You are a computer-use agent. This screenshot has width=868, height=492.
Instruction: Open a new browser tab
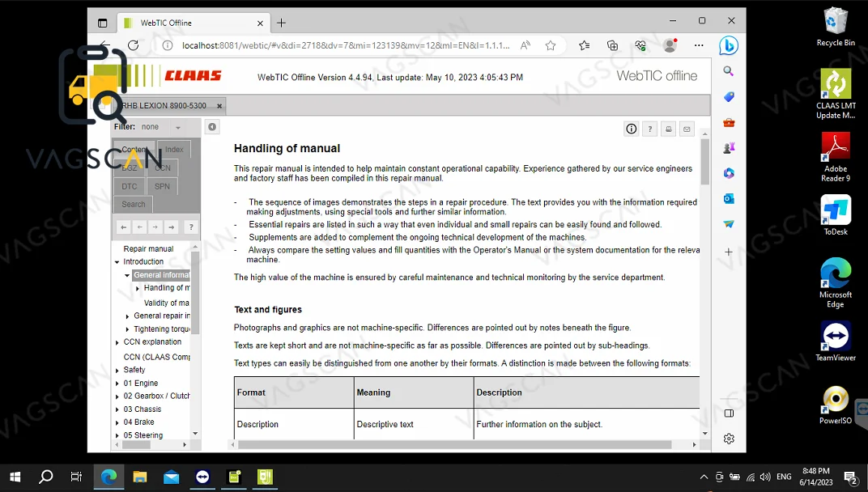(x=281, y=23)
